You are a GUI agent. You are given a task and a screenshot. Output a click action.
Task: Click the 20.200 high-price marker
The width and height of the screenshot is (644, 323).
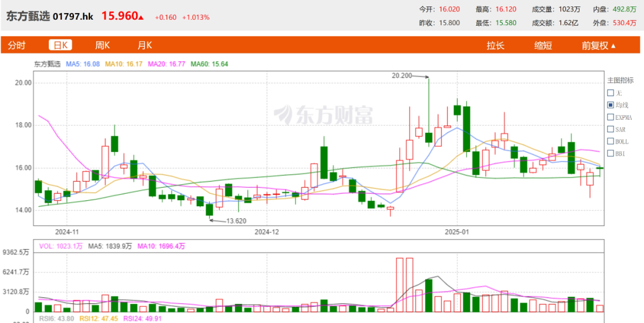pos(402,76)
